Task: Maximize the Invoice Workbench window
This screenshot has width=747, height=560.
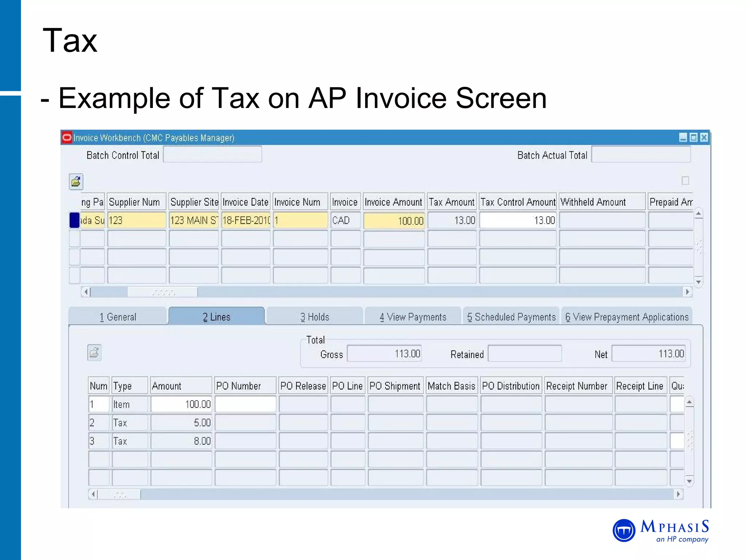Action: coord(693,137)
